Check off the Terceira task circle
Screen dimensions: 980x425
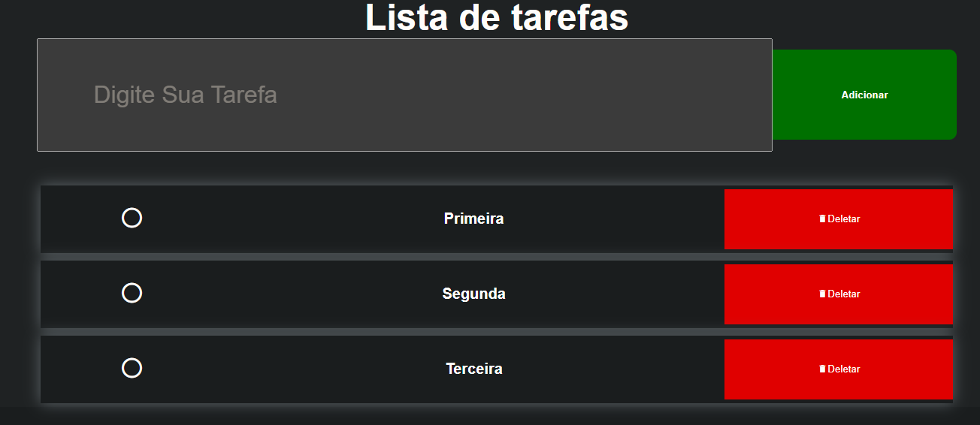pyautogui.click(x=132, y=368)
